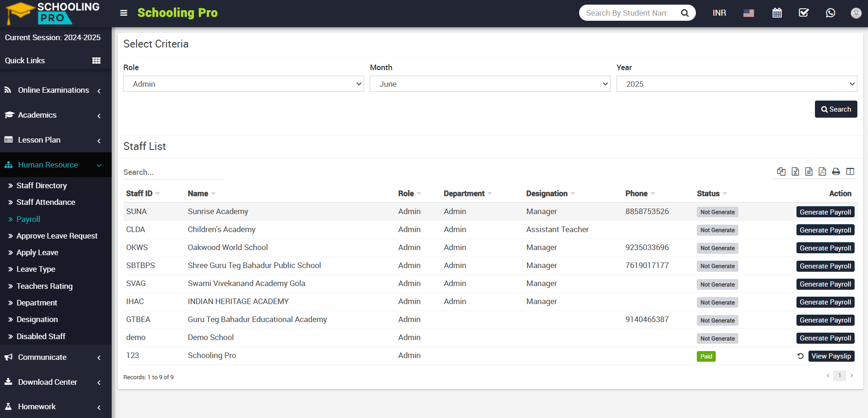
Task: Open Staff Directory submenu item
Action: click(x=42, y=185)
